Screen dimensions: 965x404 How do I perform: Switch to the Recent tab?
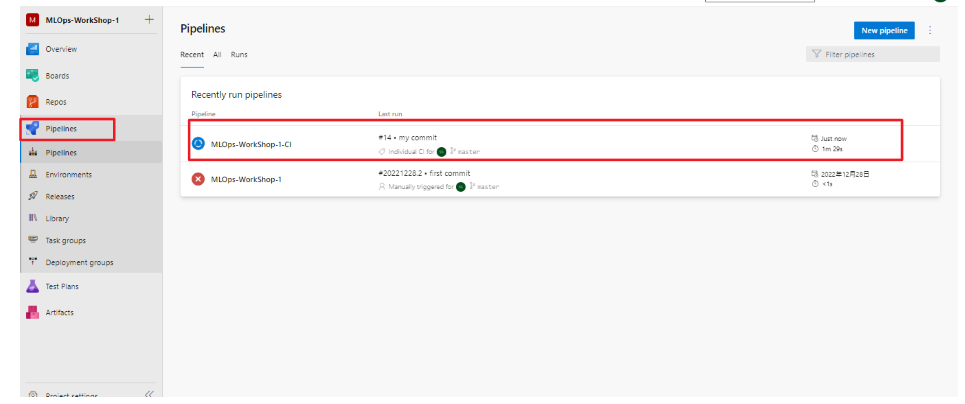[x=192, y=55]
